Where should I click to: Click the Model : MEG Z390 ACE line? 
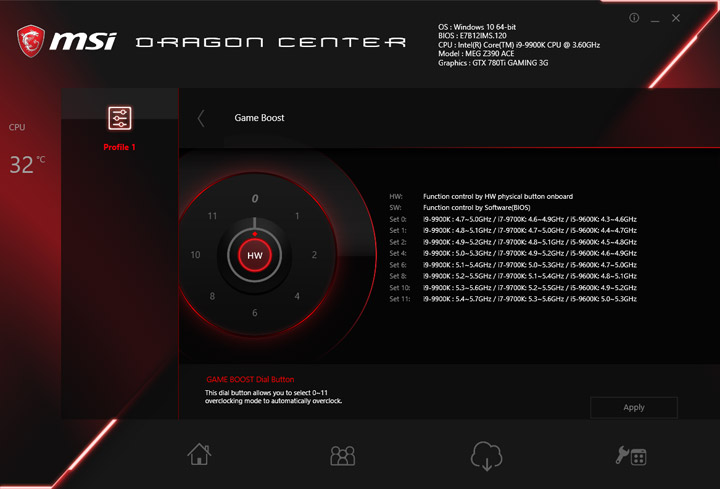tap(476, 54)
